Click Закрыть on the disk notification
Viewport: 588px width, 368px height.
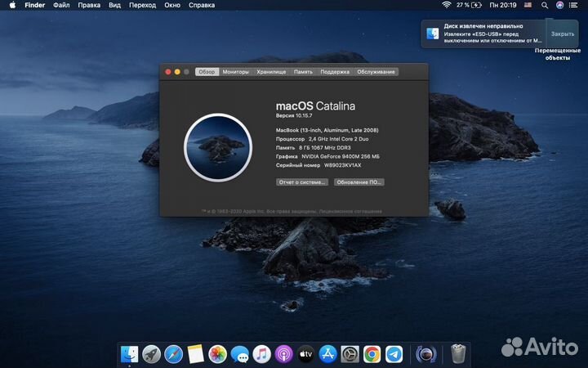coord(563,34)
